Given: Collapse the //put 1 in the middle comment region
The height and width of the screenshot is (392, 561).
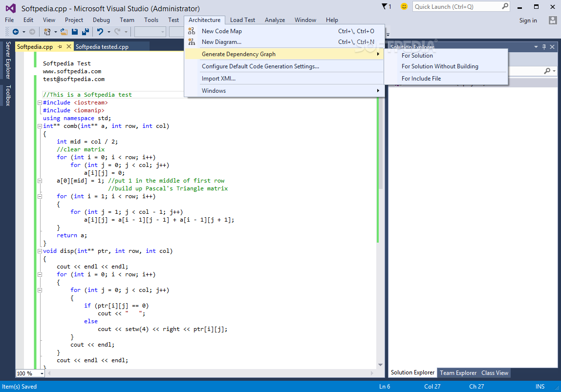Looking at the screenshot, I should tap(40, 181).
